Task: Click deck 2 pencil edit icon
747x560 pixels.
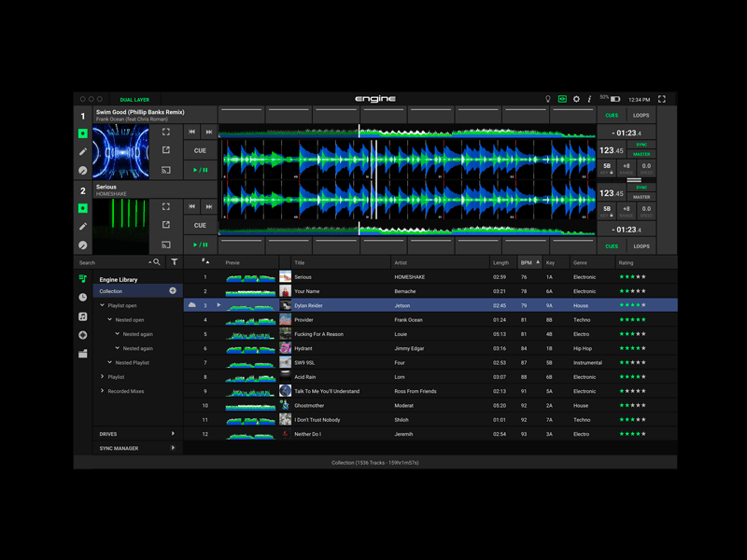Action: coord(83,226)
